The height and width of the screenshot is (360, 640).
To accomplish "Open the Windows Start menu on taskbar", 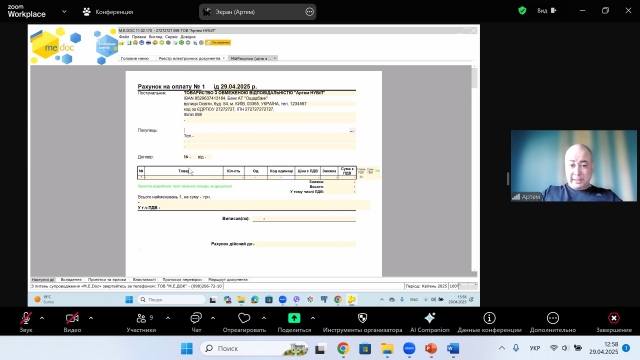I will [187, 348].
